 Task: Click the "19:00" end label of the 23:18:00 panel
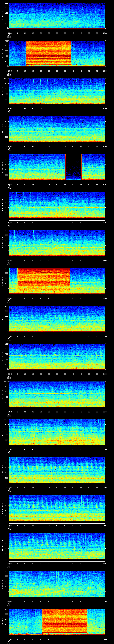click(x=105, y=184)
